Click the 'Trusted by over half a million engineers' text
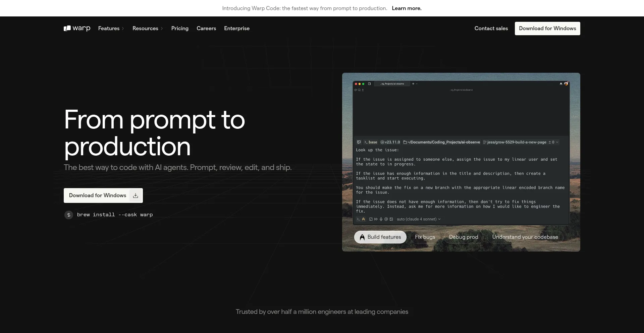This screenshot has height=333, width=644. click(322, 312)
